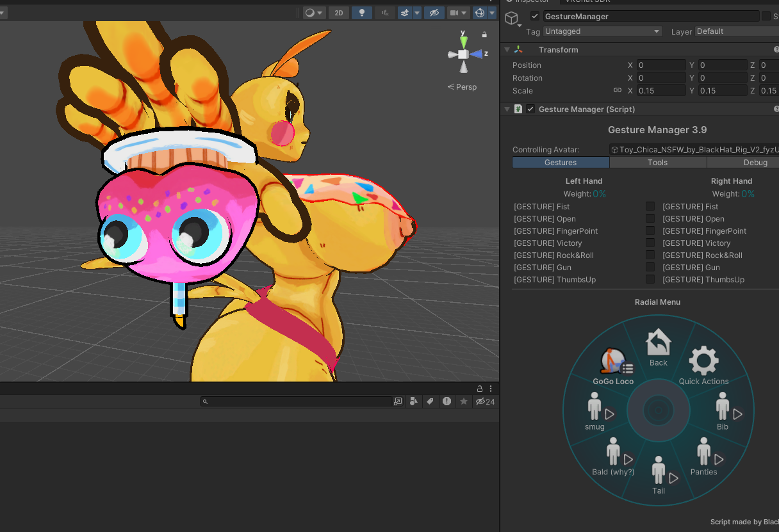Switch to the Inspector tab
This screenshot has height=532, width=779.
coord(529,1)
